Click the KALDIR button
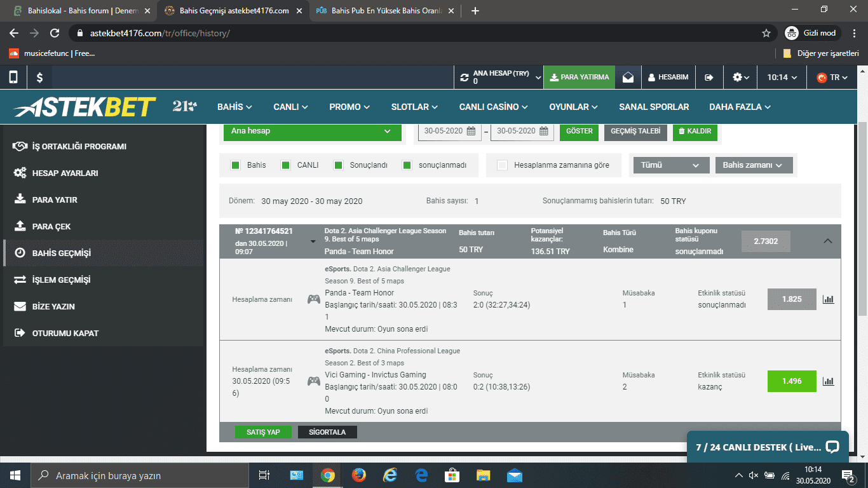This screenshot has height=488, width=868. pyautogui.click(x=695, y=131)
